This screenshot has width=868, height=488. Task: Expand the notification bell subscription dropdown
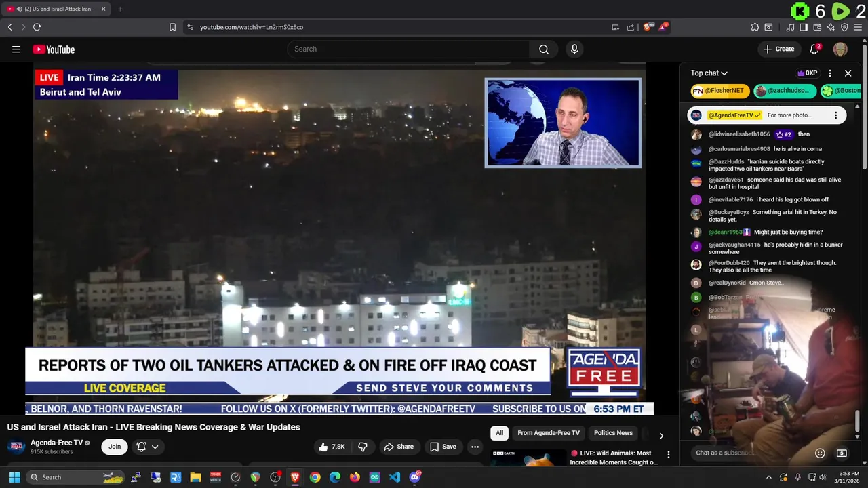(x=147, y=447)
